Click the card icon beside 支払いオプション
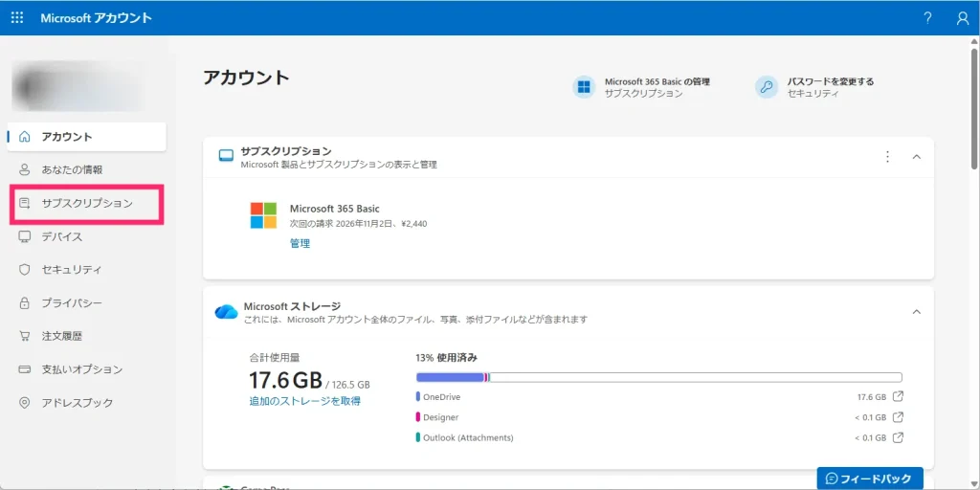 point(24,369)
